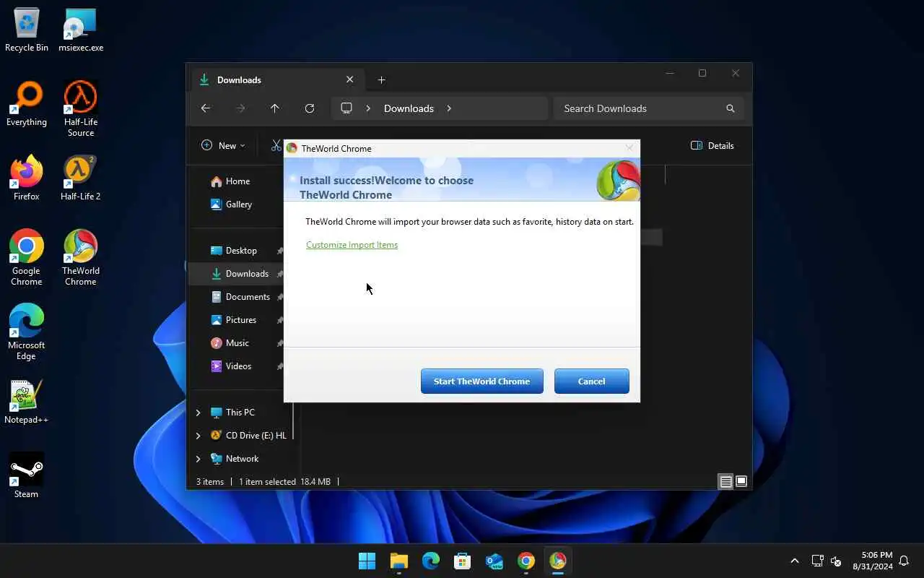The image size is (924, 578).
Task: Click the Search Downloads field
Action: point(648,108)
